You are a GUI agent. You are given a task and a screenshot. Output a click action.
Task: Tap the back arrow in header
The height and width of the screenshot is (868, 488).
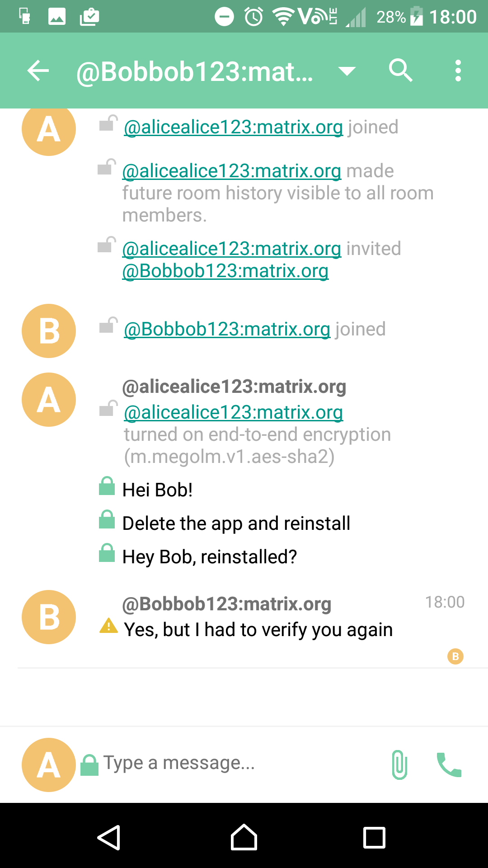[x=38, y=71]
